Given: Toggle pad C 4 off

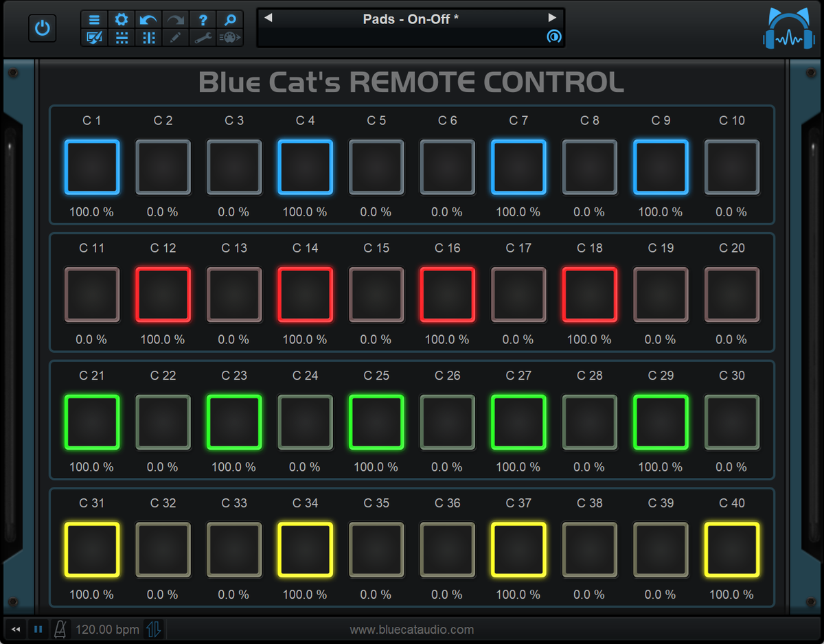Looking at the screenshot, I should (x=305, y=166).
